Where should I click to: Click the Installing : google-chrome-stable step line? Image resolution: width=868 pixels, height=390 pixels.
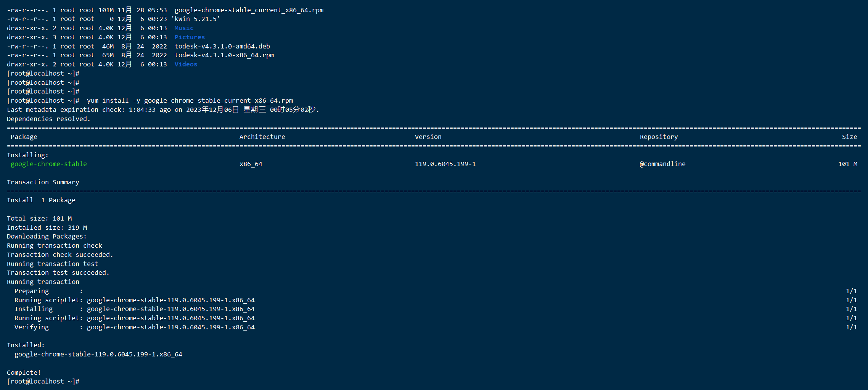(135, 309)
